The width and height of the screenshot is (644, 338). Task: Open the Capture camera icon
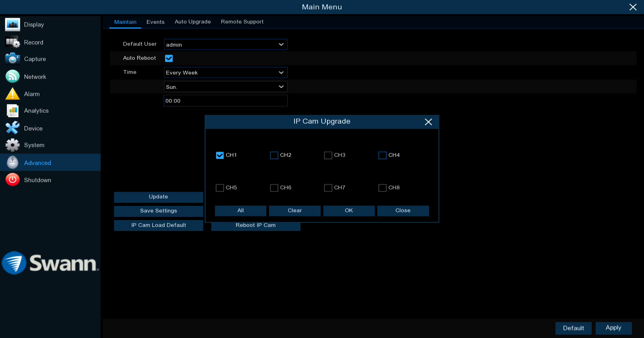pos(12,59)
